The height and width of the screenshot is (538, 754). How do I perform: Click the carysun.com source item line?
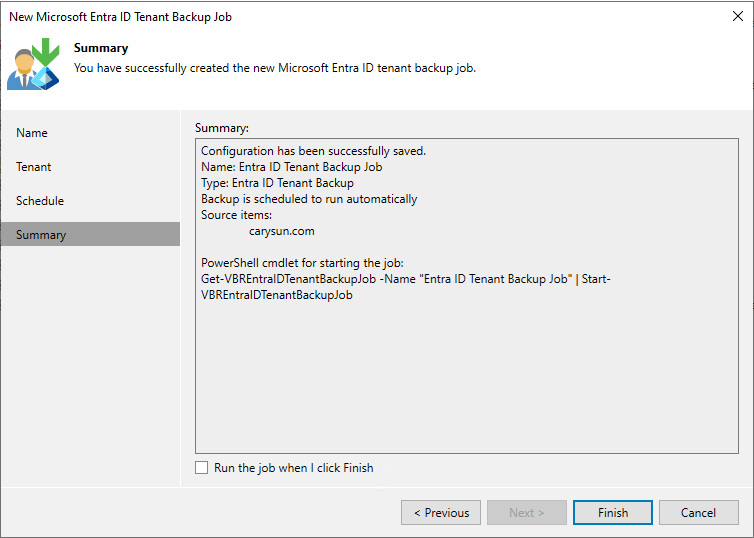[x=282, y=231]
